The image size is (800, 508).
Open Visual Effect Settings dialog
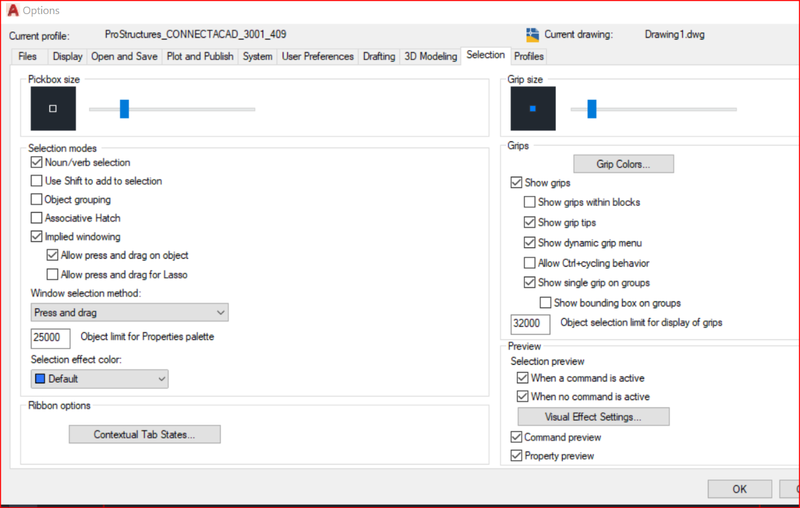(593, 417)
